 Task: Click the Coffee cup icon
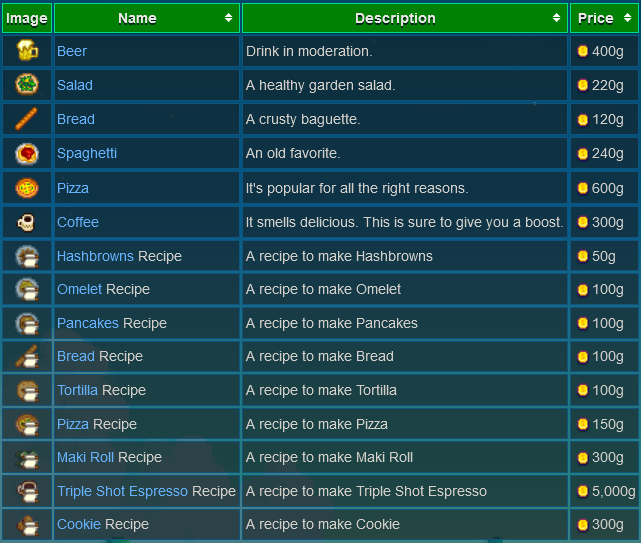[27, 222]
